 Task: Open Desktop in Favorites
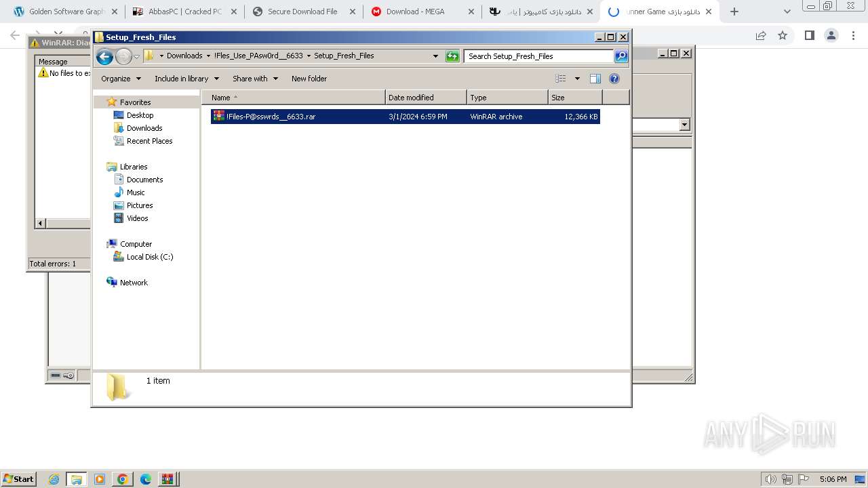pyautogui.click(x=140, y=115)
